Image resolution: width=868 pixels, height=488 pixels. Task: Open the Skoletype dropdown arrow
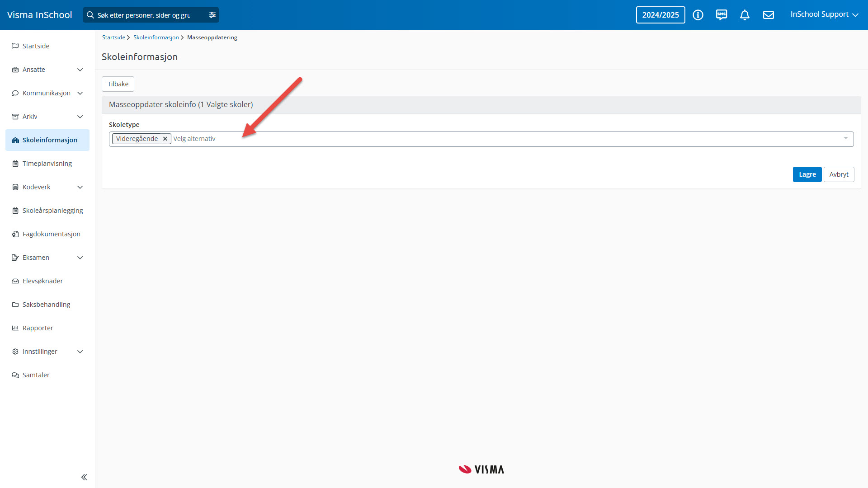tap(845, 138)
